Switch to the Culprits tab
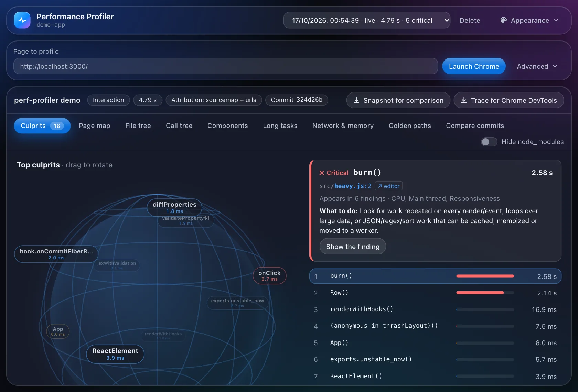Viewport: 578px width, 392px height. click(x=42, y=126)
